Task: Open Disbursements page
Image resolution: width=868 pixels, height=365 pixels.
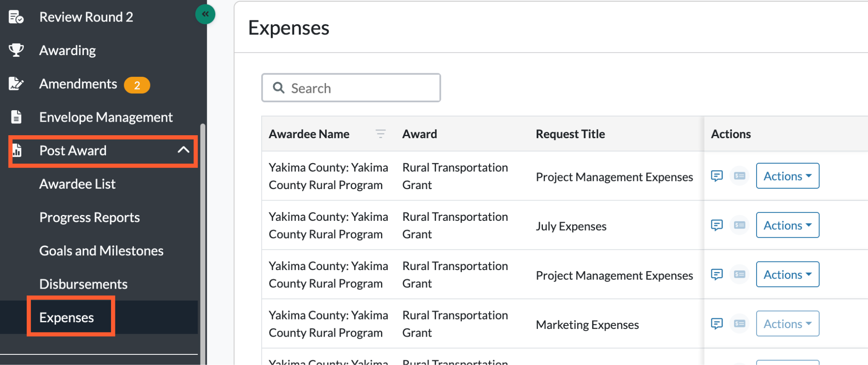Action: (83, 284)
